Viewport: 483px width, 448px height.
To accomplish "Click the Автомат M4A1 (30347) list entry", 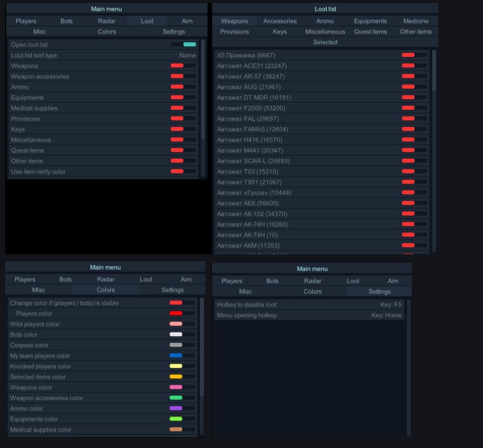I will tap(250, 151).
